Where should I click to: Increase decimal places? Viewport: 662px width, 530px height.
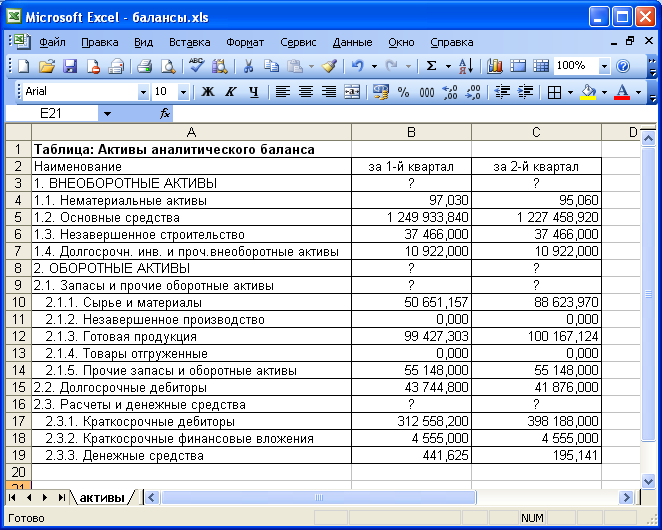click(x=450, y=92)
